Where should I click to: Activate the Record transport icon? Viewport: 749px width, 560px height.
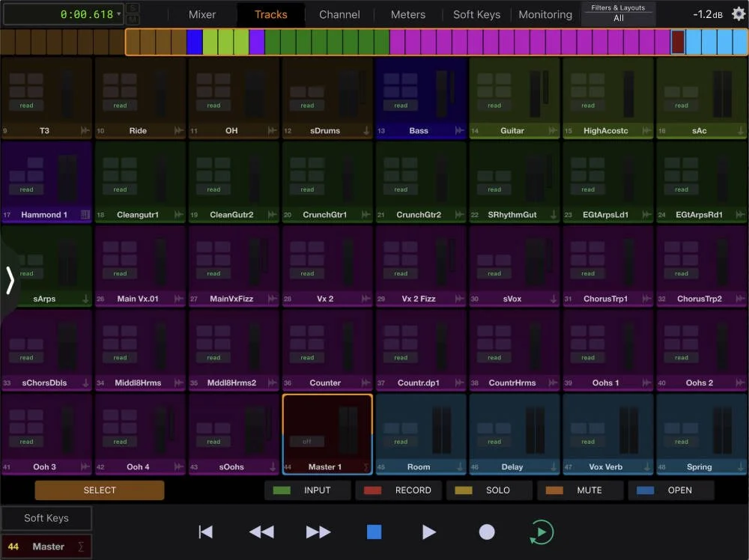487,532
